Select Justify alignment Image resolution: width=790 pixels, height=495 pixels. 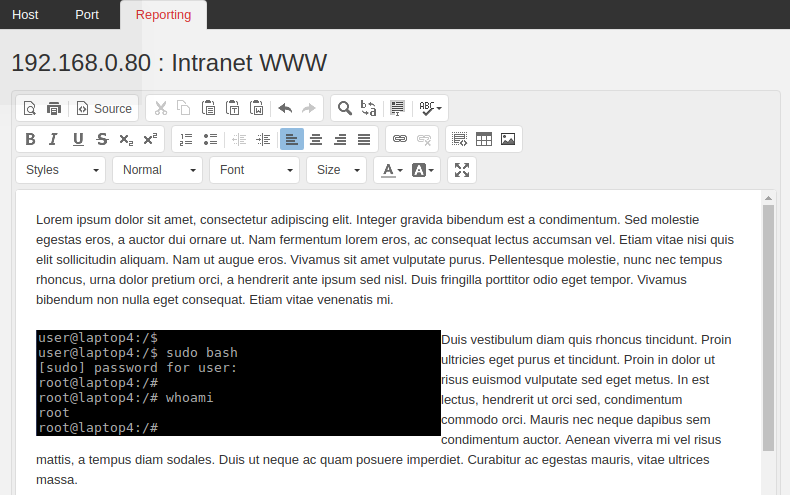tap(364, 139)
